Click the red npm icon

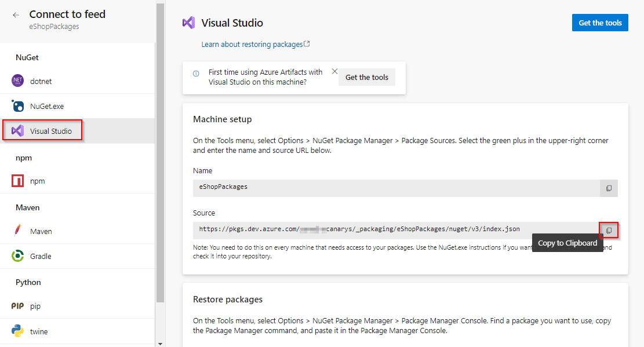tap(17, 181)
